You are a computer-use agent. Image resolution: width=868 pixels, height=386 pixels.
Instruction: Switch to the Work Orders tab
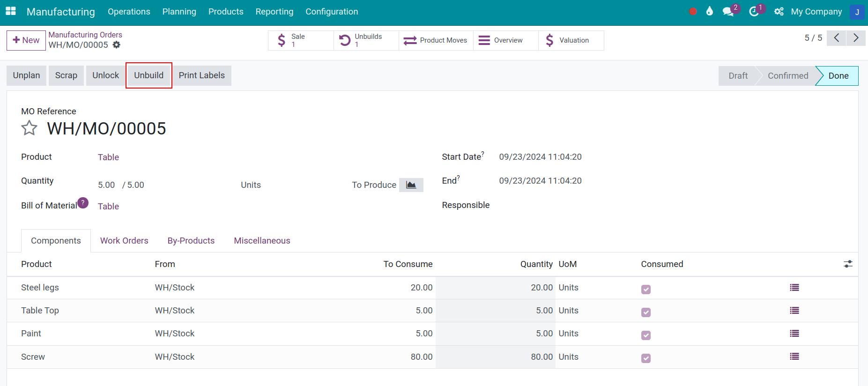coord(124,241)
